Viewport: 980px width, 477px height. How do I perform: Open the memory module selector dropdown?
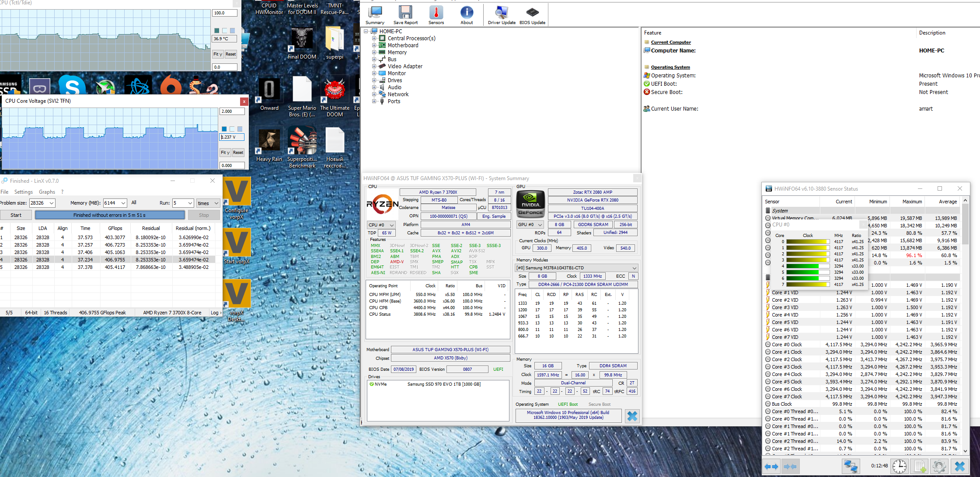[634, 268]
